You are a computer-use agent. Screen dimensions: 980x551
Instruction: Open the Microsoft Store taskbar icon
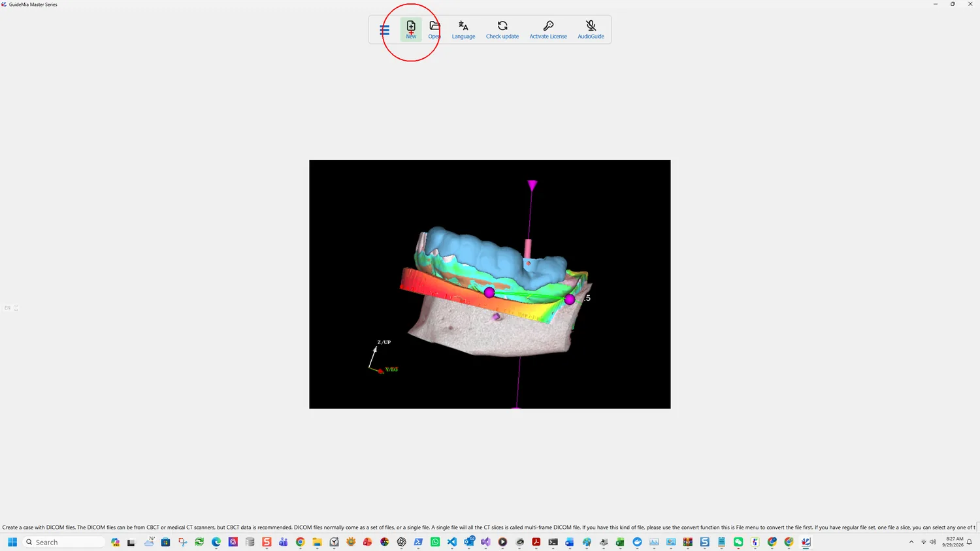(165, 542)
